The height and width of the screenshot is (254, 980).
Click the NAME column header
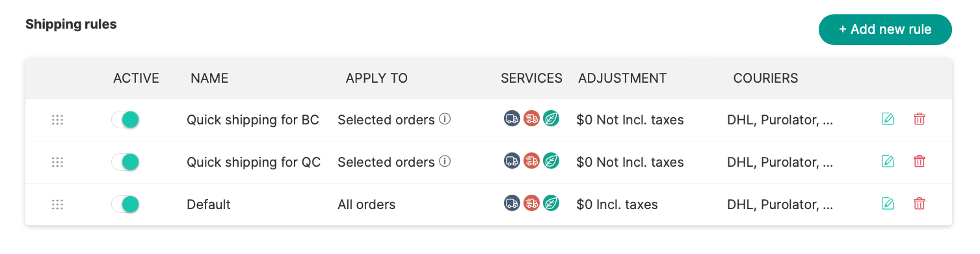click(209, 78)
